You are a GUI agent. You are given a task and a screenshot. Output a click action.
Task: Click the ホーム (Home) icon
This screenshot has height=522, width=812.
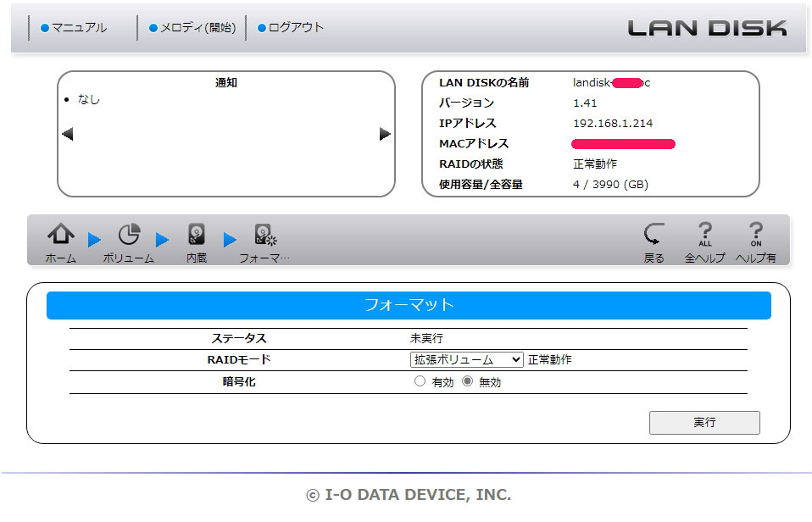(58, 236)
